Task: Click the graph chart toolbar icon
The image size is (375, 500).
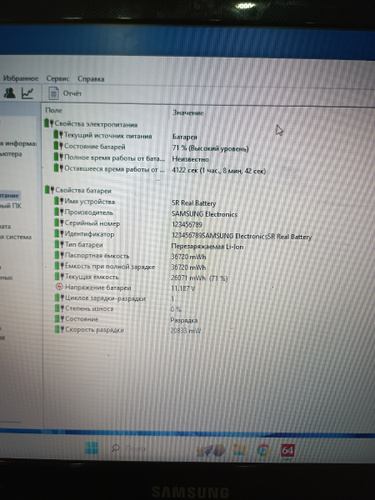Action: [27, 93]
